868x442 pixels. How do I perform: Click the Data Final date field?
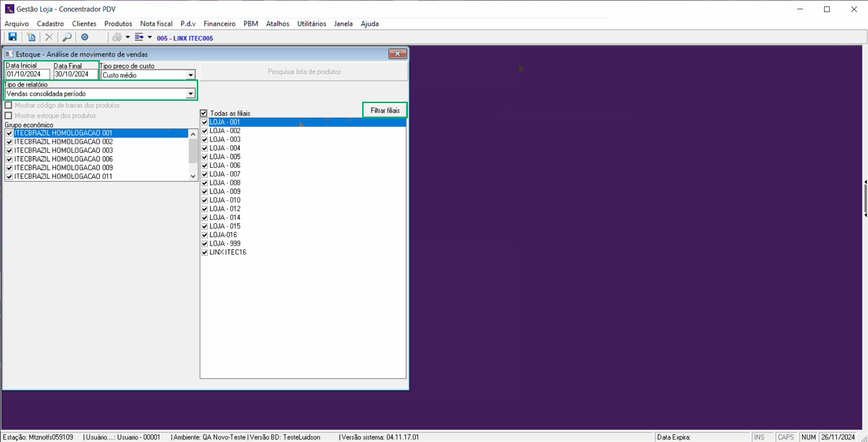pyautogui.click(x=75, y=74)
